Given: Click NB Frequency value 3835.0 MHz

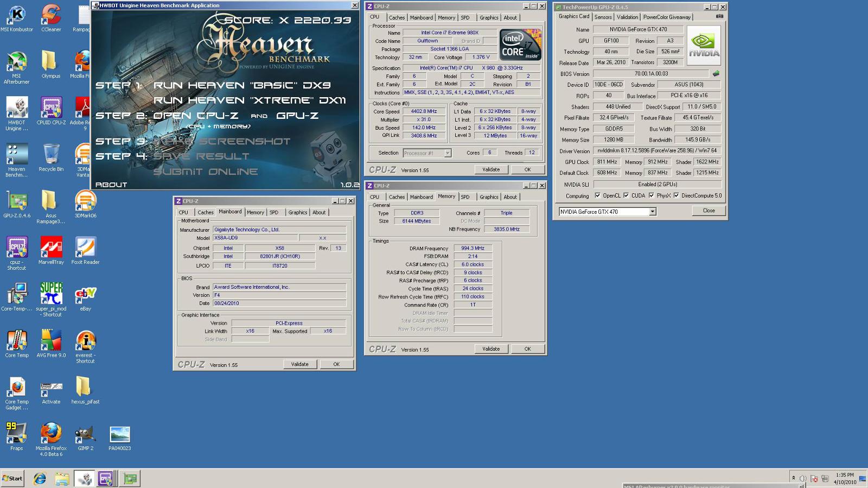Looking at the screenshot, I should (x=506, y=229).
